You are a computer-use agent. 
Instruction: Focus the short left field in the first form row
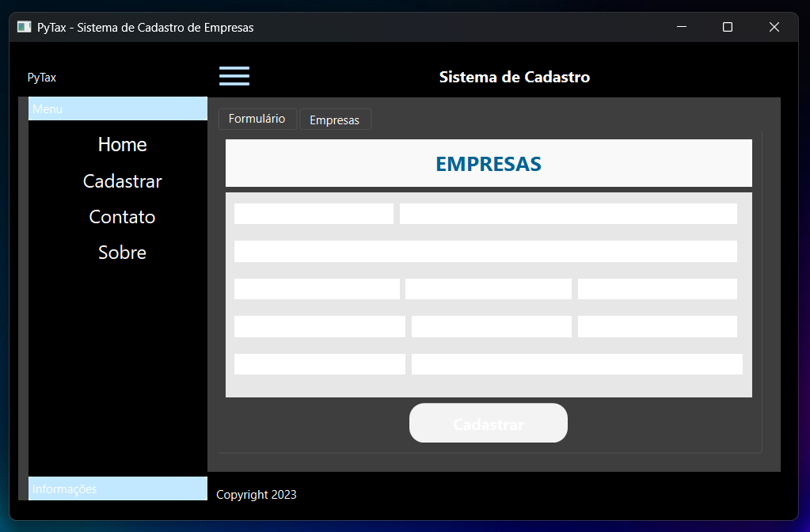[314, 214]
